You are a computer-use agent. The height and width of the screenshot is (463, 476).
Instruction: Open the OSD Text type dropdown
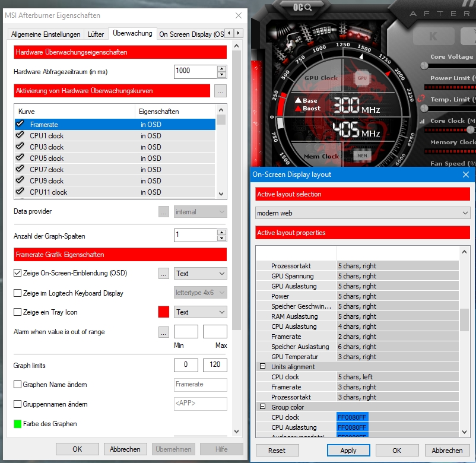click(x=201, y=274)
